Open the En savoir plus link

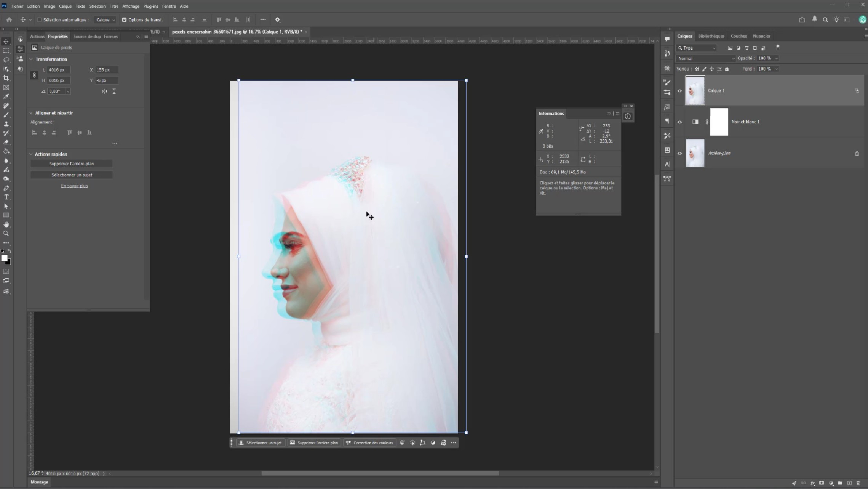coord(74,186)
